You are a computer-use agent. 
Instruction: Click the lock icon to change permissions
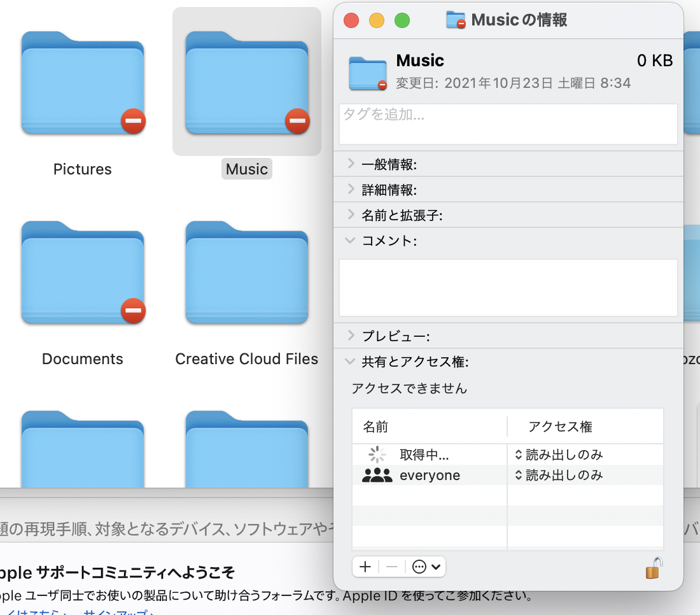point(654,567)
